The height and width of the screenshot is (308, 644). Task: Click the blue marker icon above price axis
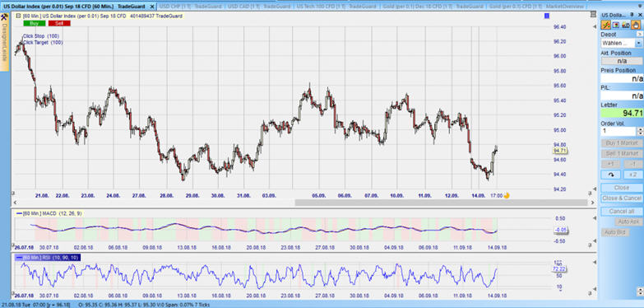tap(547, 16)
